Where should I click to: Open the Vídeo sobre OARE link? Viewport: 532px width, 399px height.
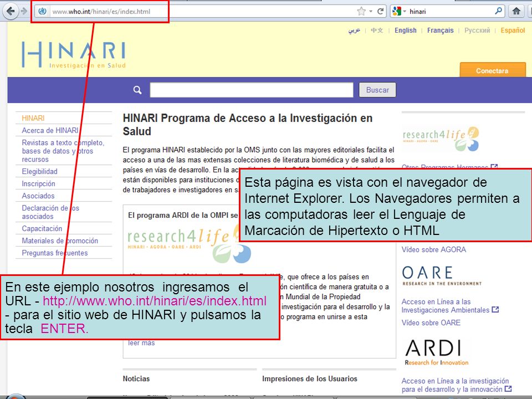click(431, 323)
